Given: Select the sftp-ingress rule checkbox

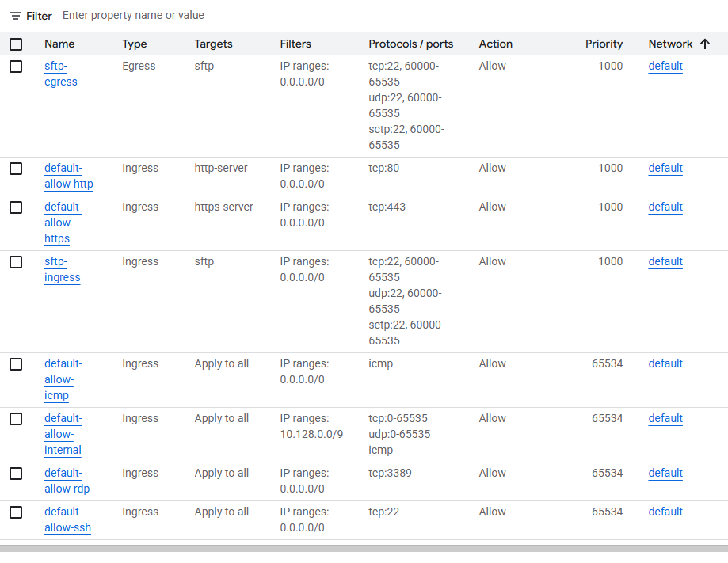Looking at the screenshot, I should tap(16, 262).
